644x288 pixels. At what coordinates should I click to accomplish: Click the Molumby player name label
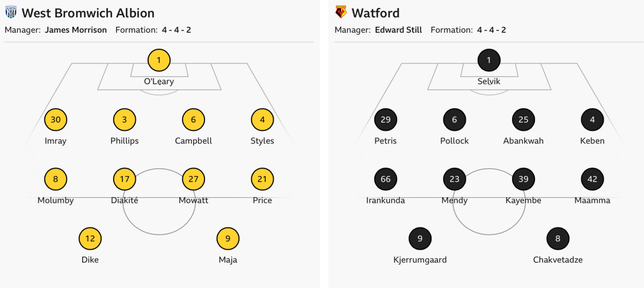56,201
